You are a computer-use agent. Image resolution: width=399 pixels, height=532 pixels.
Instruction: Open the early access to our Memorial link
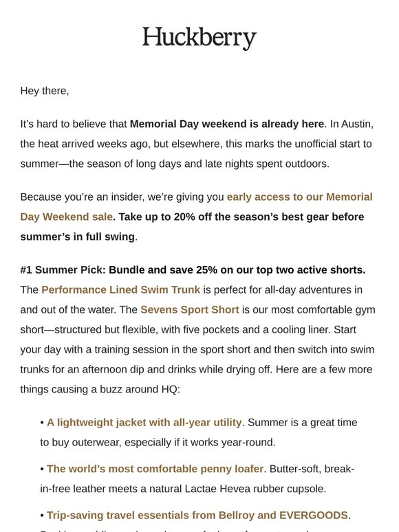click(299, 197)
